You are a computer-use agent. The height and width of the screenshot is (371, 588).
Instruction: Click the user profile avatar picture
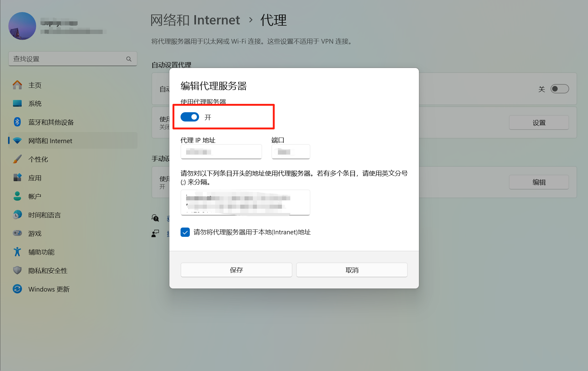tap(22, 26)
